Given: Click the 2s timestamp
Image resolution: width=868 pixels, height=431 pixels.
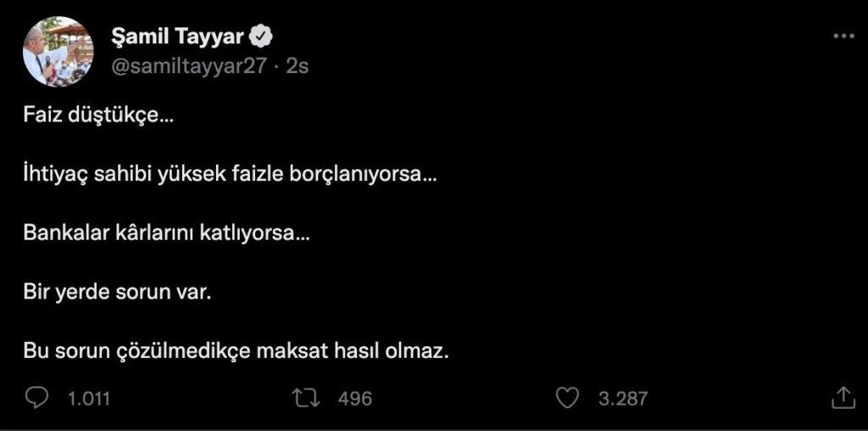Looking at the screenshot, I should [x=298, y=65].
